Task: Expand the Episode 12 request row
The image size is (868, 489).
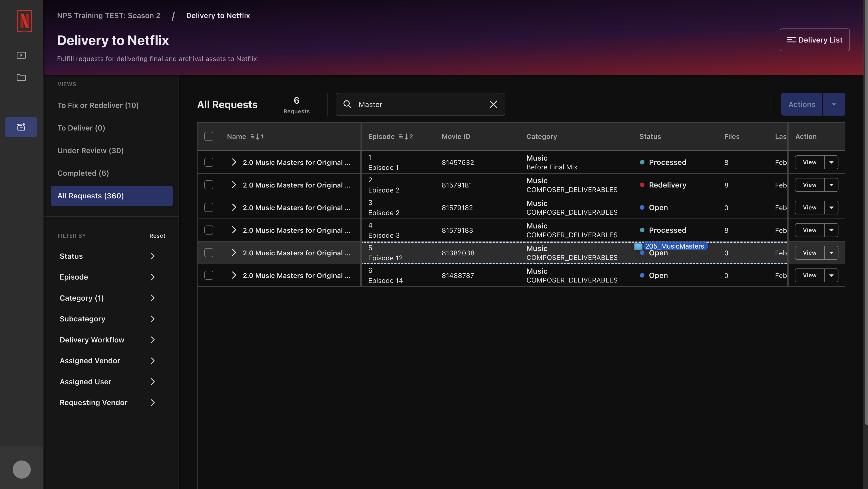Action: point(234,252)
